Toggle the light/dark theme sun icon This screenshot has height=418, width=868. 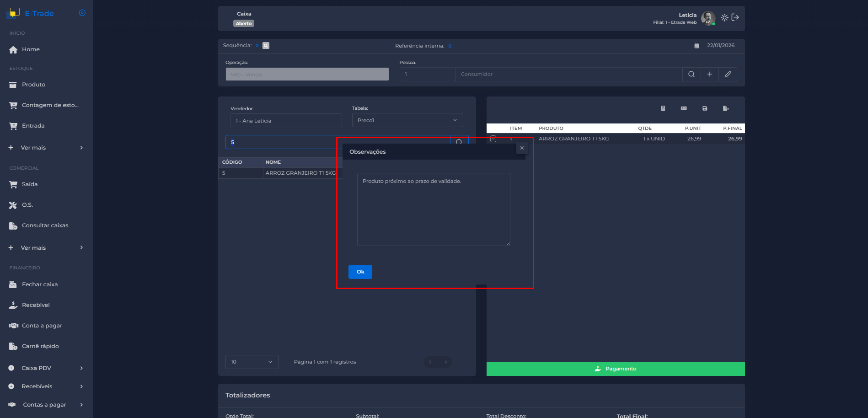point(724,17)
